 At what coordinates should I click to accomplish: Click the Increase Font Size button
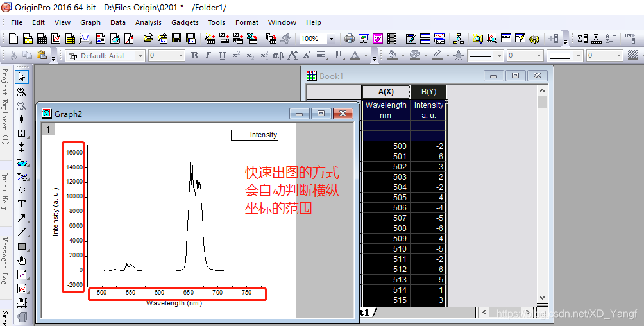(292, 55)
